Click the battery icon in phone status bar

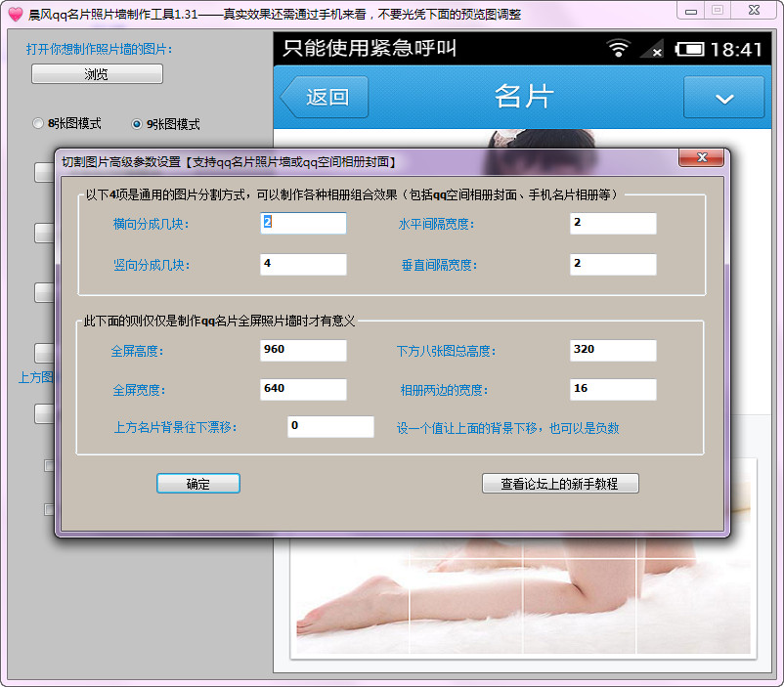click(689, 49)
